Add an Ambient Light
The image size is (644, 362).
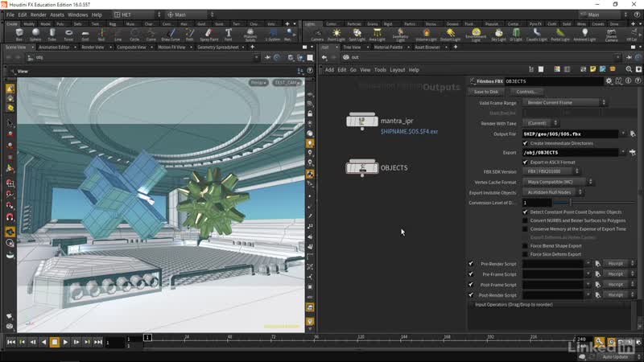(x=584, y=35)
